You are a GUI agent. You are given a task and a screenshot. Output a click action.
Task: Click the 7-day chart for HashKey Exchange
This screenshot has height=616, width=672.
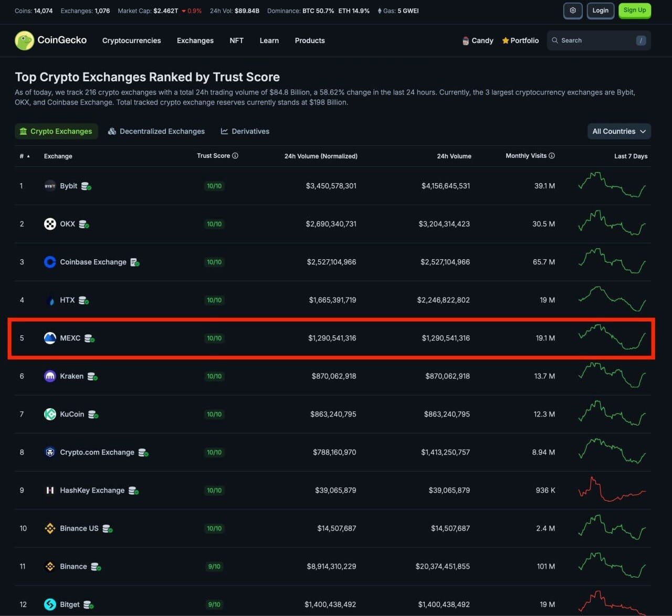tap(612, 490)
